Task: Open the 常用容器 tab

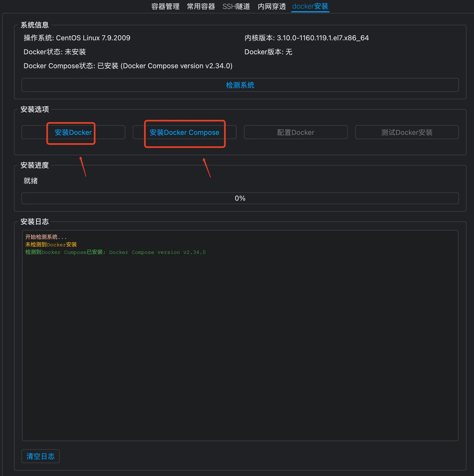Action: (201, 6)
